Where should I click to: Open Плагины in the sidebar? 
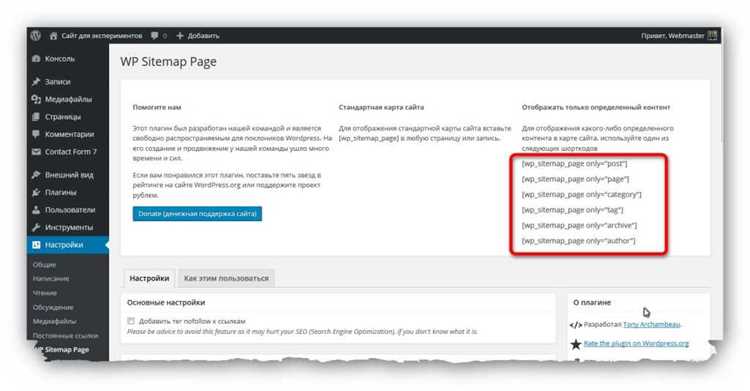pyautogui.click(x=61, y=192)
